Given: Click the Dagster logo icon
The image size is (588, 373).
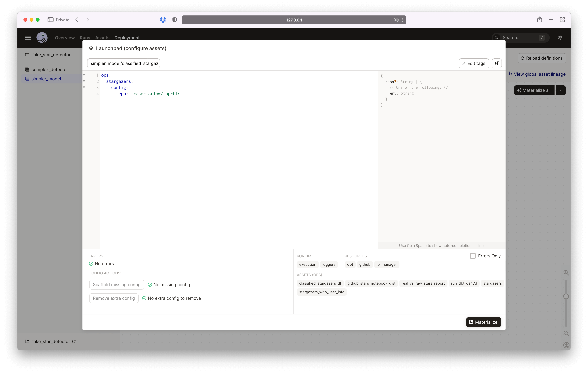Looking at the screenshot, I should 42,38.
